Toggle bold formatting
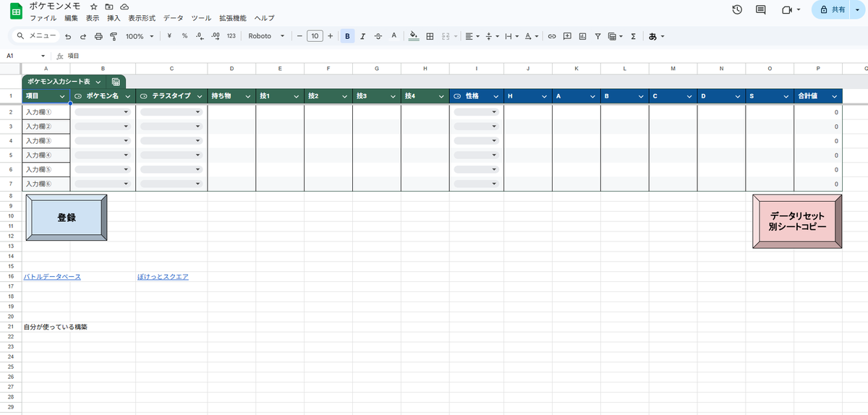Image resolution: width=868 pixels, height=415 pixels. [347, 35]
